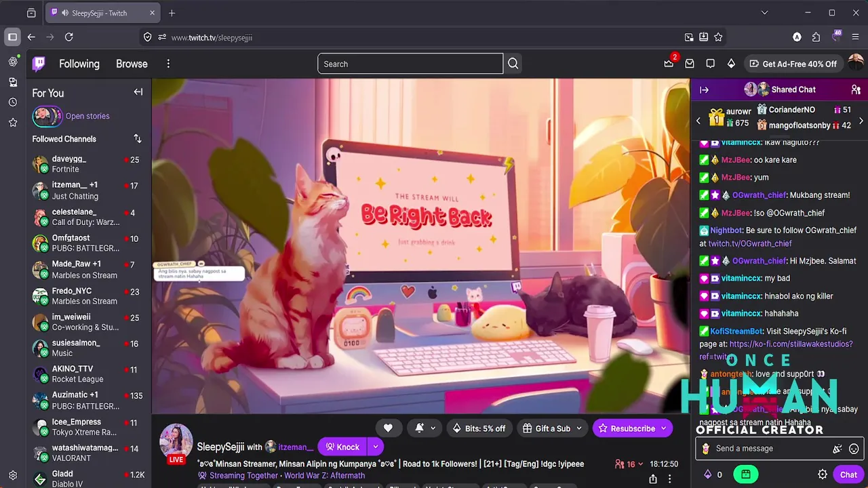Click the Gift a Sub button
This screenshot has height=488, width=868.
coord(547,428)
